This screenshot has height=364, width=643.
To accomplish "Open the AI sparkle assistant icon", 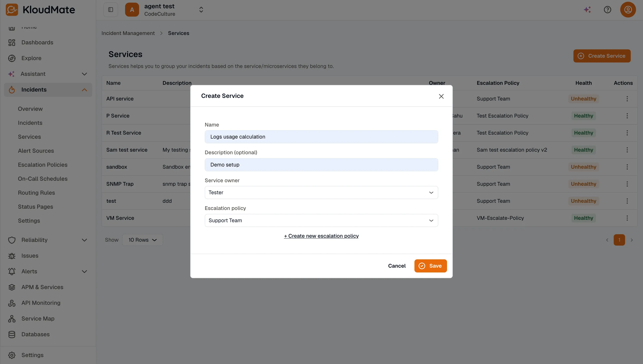I will (587, 9).
